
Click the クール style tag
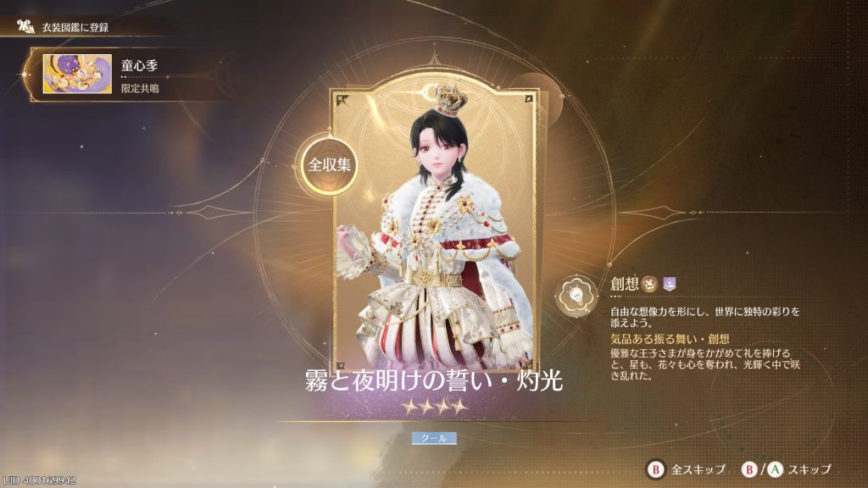434,438
